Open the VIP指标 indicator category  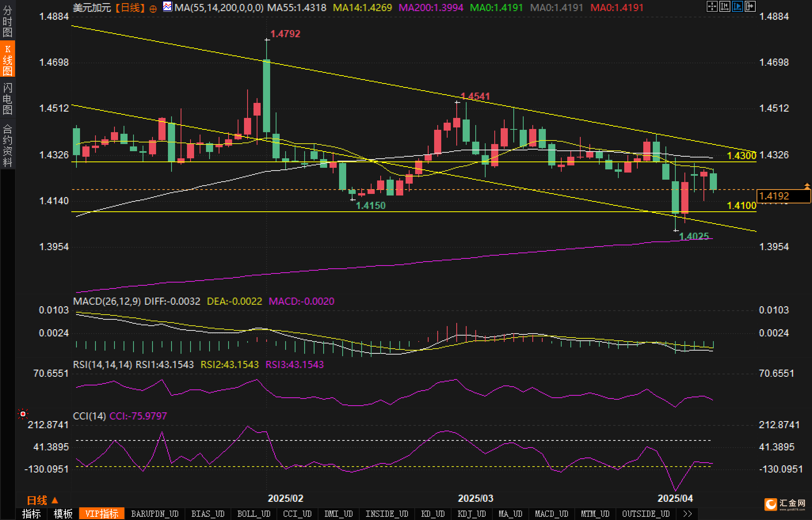(x=102, y=514)
